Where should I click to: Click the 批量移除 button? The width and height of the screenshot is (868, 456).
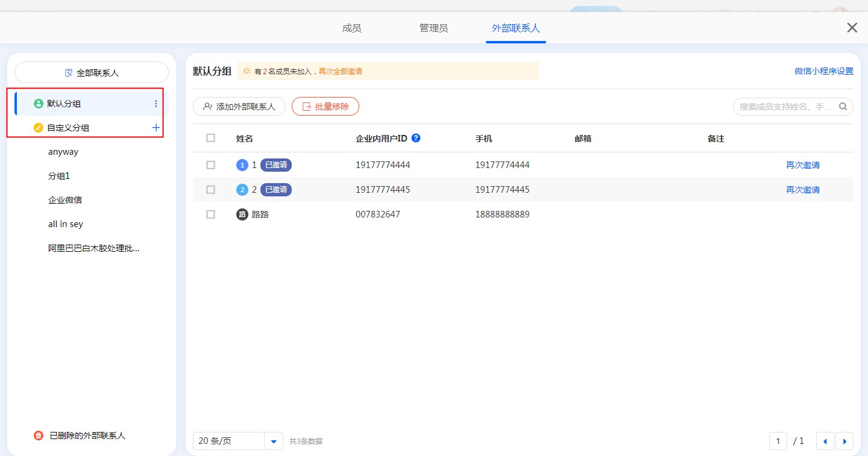(325, 107)
